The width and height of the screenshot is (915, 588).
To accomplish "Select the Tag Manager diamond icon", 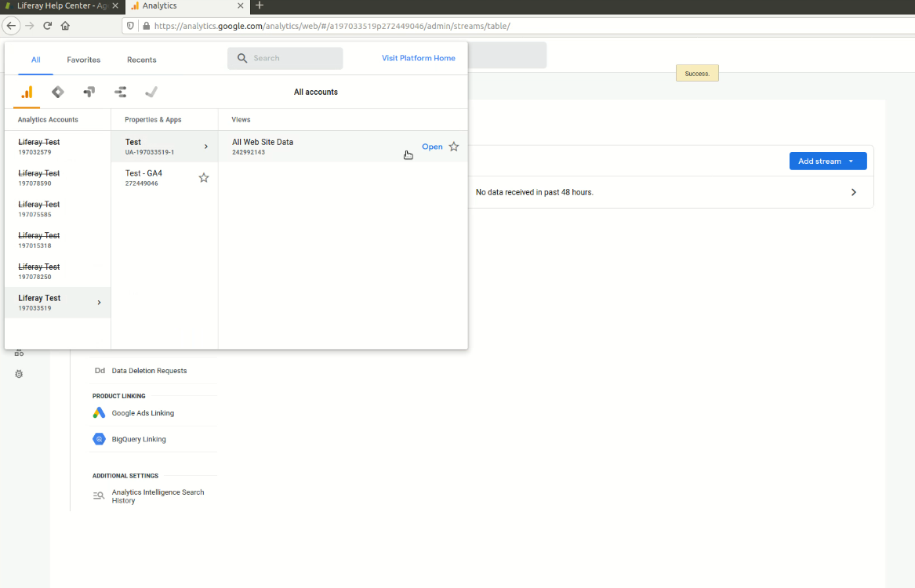I will coord(58,93).
